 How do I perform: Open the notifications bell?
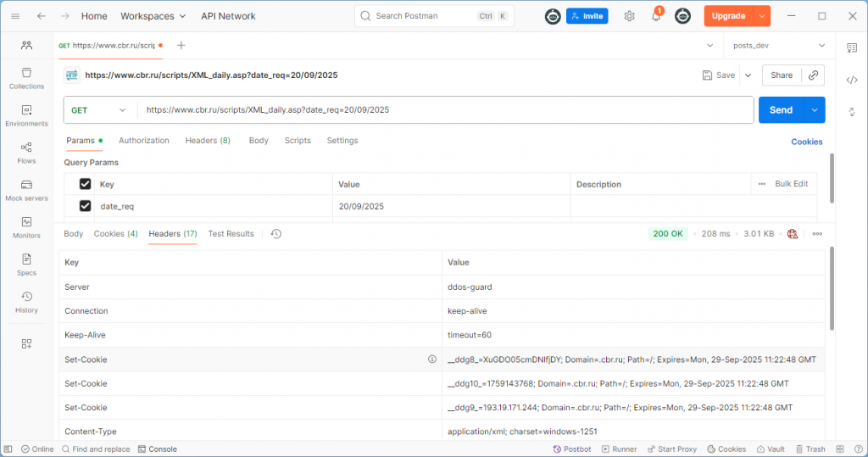pos(656,16)
